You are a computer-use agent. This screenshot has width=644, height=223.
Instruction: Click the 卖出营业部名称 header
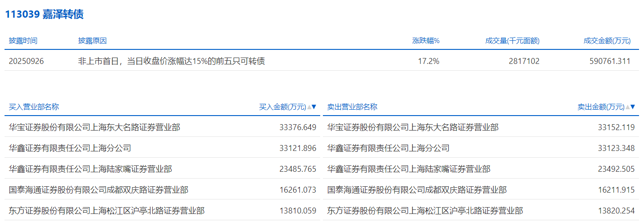click(352, 107)
